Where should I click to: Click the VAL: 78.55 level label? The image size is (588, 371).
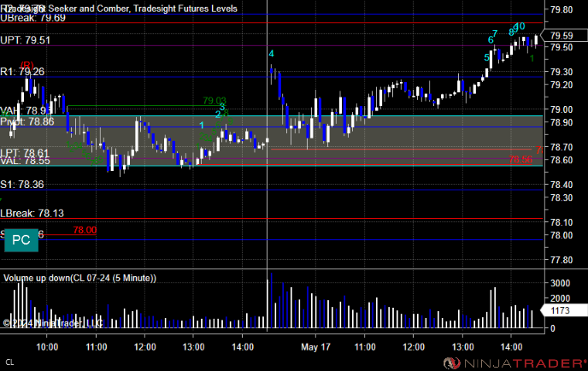[25, 161]
